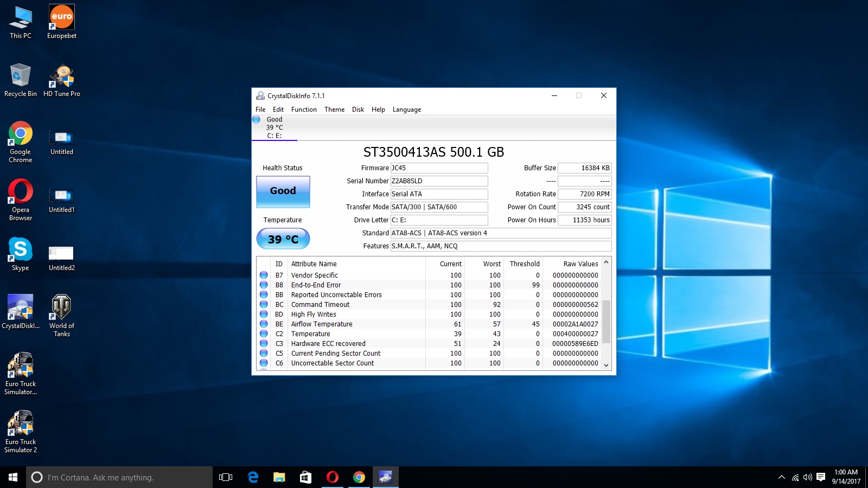Select the C: E: disk tab
The image size is (868, 488).
tap(274, 128)
